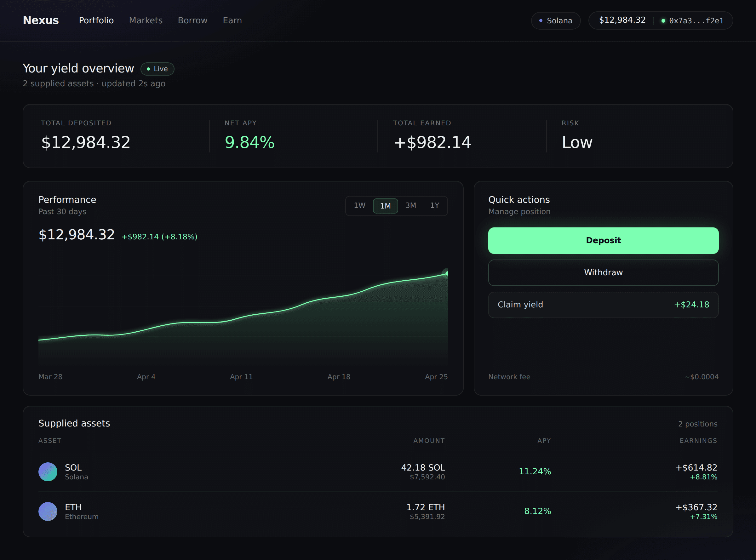Click the SOL asset name
The image size is (756, 560).
pyautogui.click(x=73, y=467)
